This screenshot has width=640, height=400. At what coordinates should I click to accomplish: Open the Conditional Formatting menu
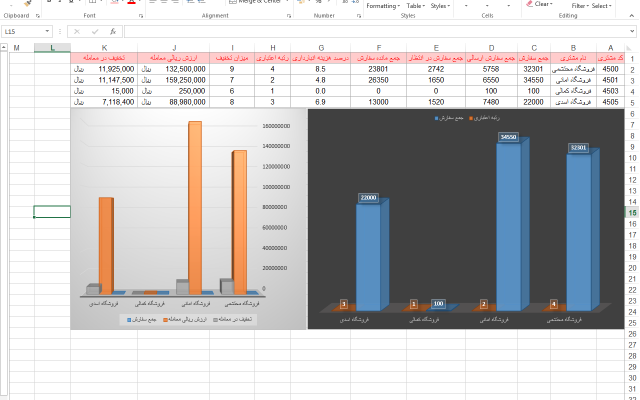click(383, 6)
